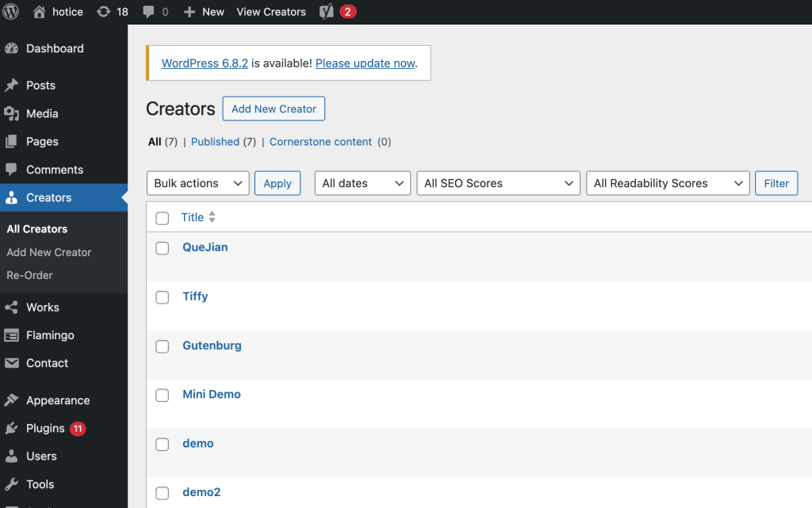The height and width of the screenshot is (508, 812).
Task: Sort the list by the Title column header
Action: pos(193,217)
